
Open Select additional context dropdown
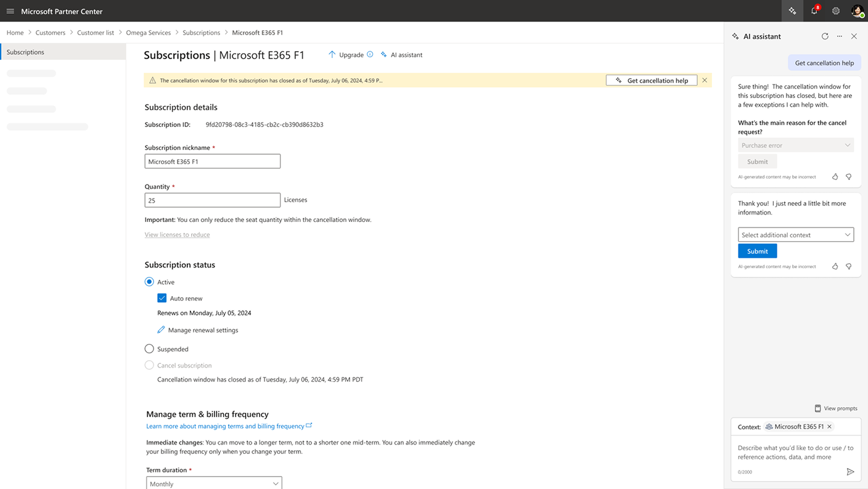(796, 235)
